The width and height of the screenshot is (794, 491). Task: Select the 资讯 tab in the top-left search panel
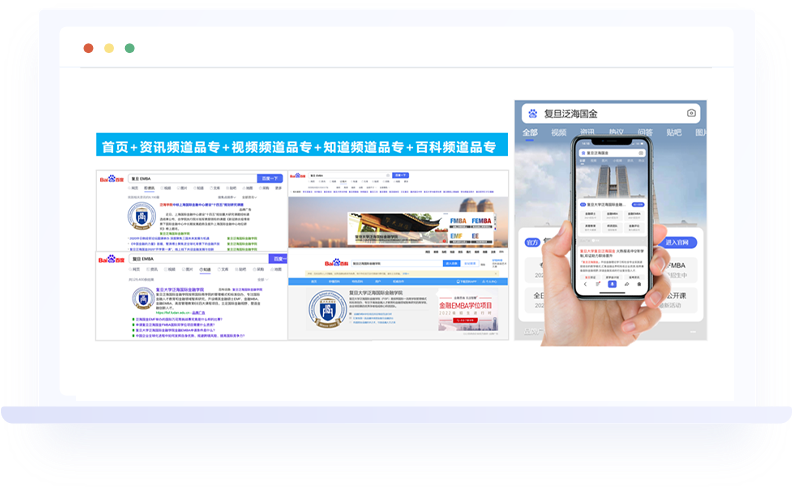(x=149, y=188)
